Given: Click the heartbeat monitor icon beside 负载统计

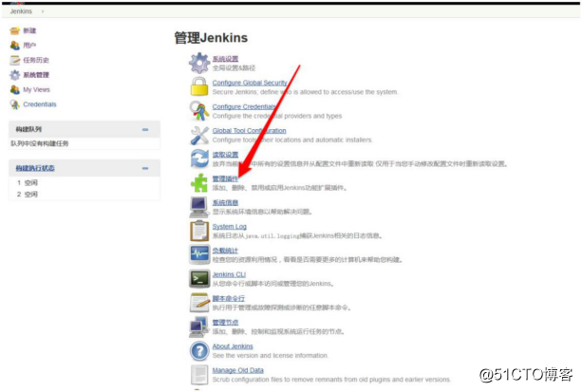Looking at the screenshot, I should tap(199, 254).
